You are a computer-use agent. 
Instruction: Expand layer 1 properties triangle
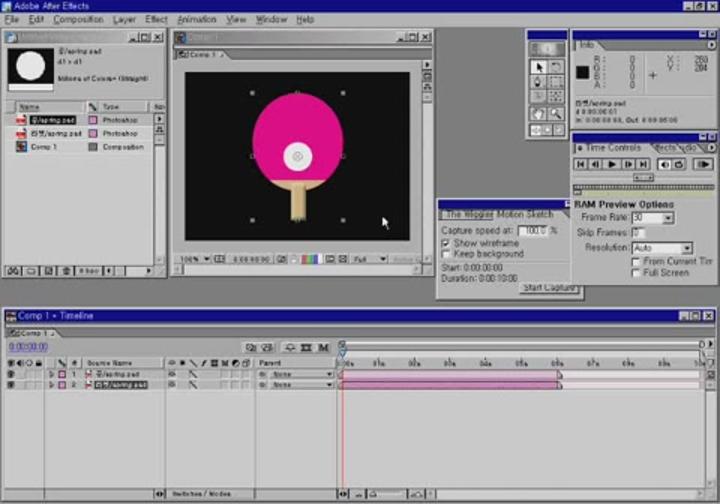pyautogui.click(x=51, y=374)
